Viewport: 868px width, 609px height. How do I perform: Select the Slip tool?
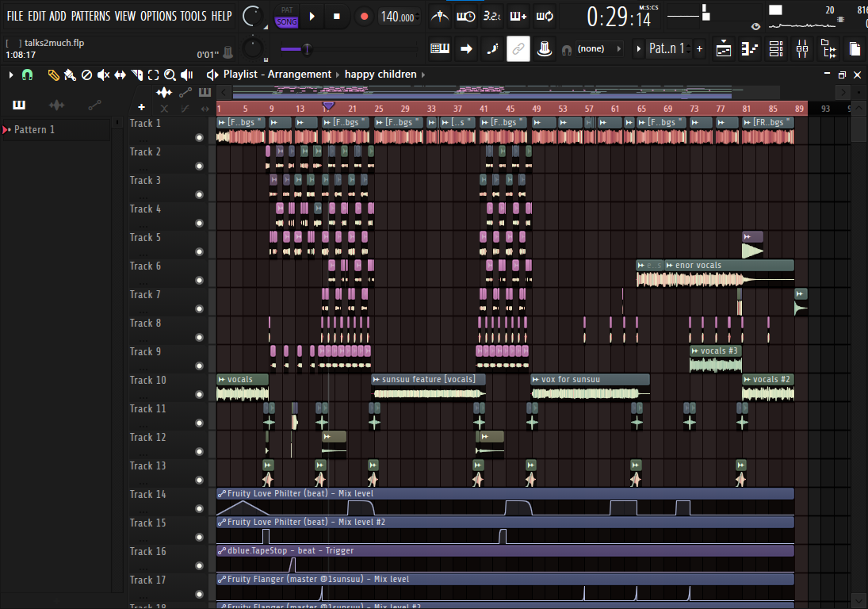tap(120, 75)
